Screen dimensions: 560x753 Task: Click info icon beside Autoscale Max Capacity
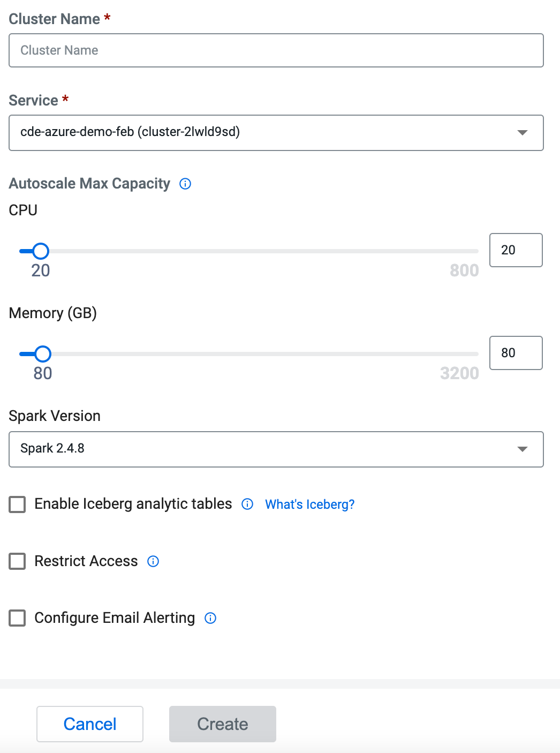pos(185,184)
